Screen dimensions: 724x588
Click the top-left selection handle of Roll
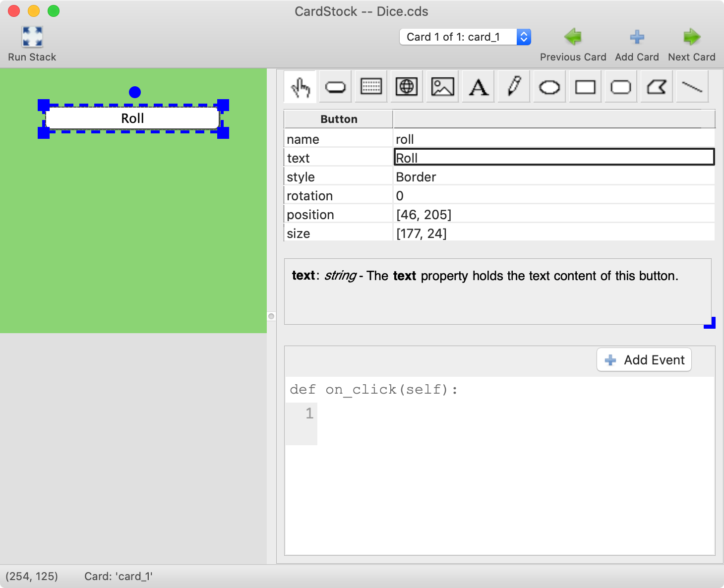click(x=44, y=105)
